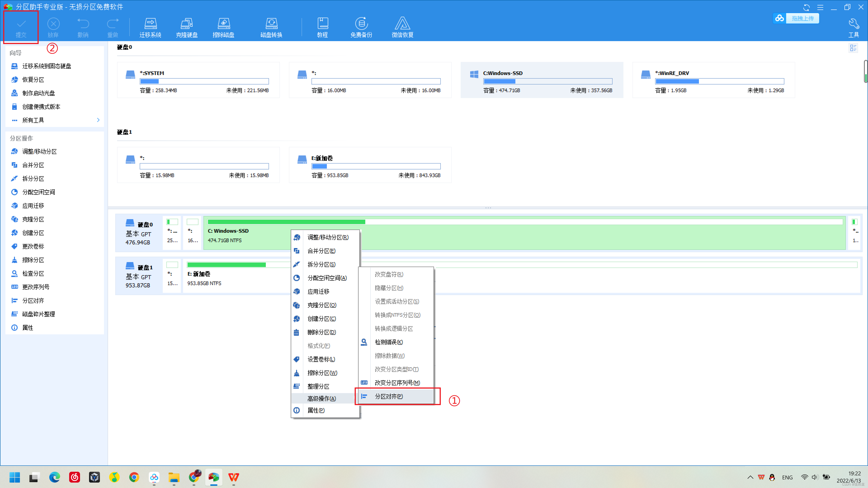The height and width of the screenshot is (488, 868).
Task: Choose 拆分分区(S) from context menu
Action: 321,264
